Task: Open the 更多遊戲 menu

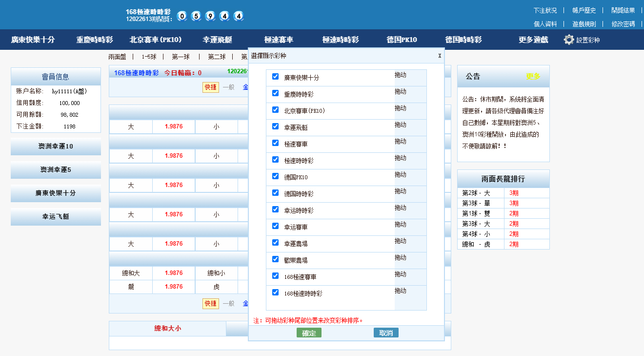Action: [533, 40]
